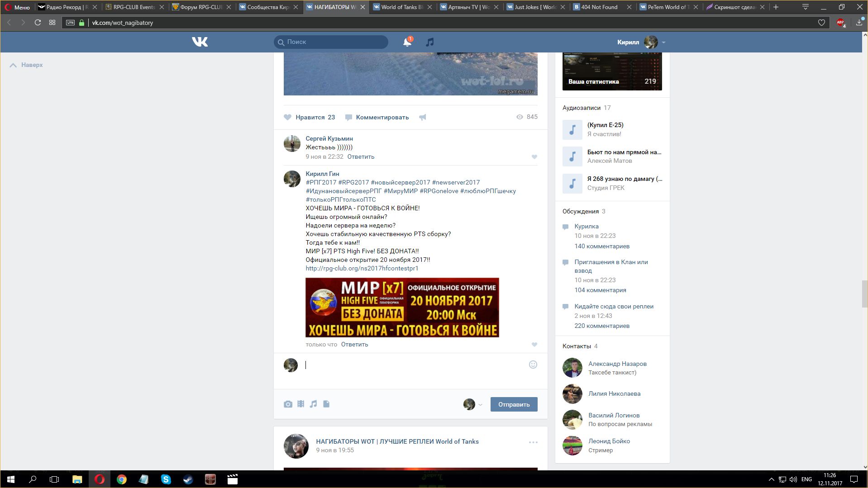Launch Google Chrome from taskbar
Screen dimensions: 868x488
tap(121, 479)
